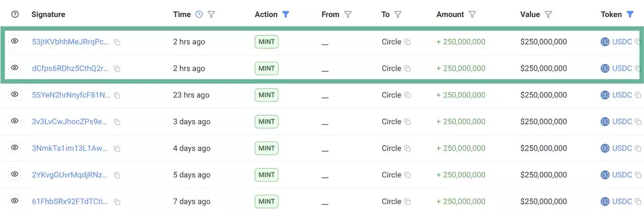Open the Amount column filter

pos(472,14)
